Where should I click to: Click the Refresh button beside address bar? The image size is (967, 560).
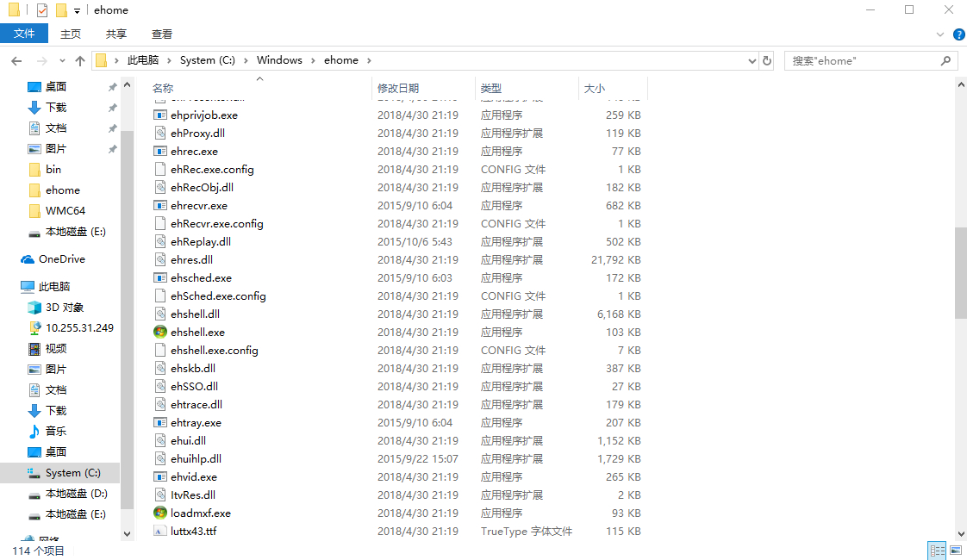pyautogui.click(x=767, y=60)
